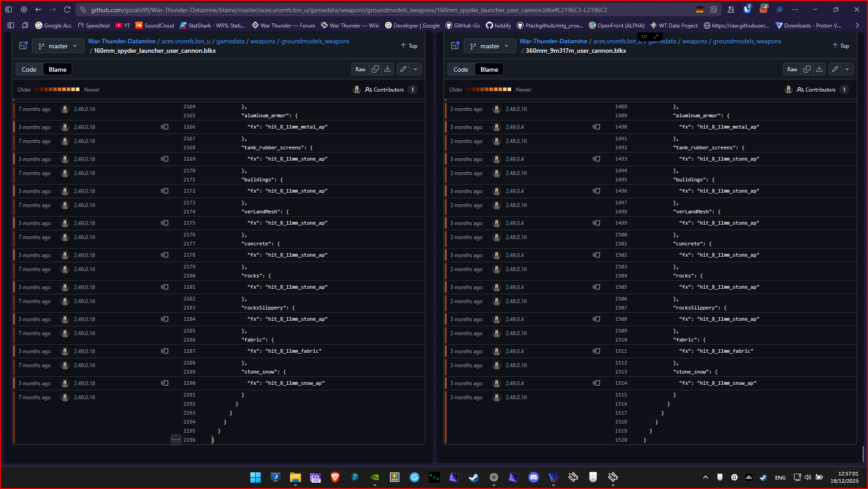View blame prior to line 2166
Viewport: 868px width, 489px height.
click(165, 127)
